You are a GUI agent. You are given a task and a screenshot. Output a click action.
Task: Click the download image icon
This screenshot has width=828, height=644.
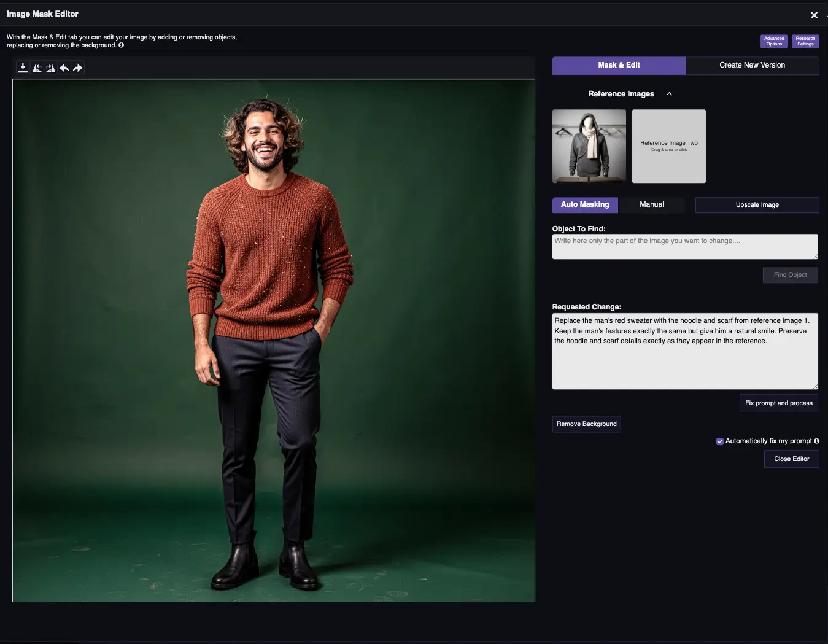(23, 68)
